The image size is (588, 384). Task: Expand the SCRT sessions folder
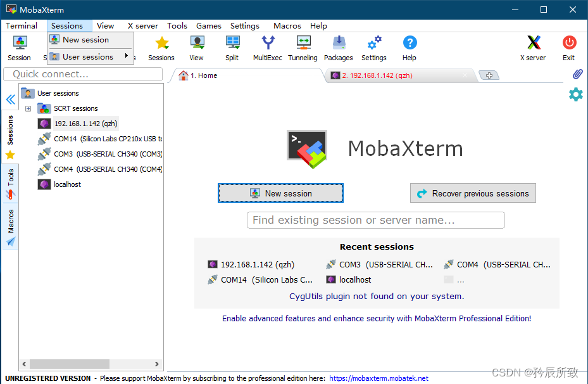(x=28, y=108)
